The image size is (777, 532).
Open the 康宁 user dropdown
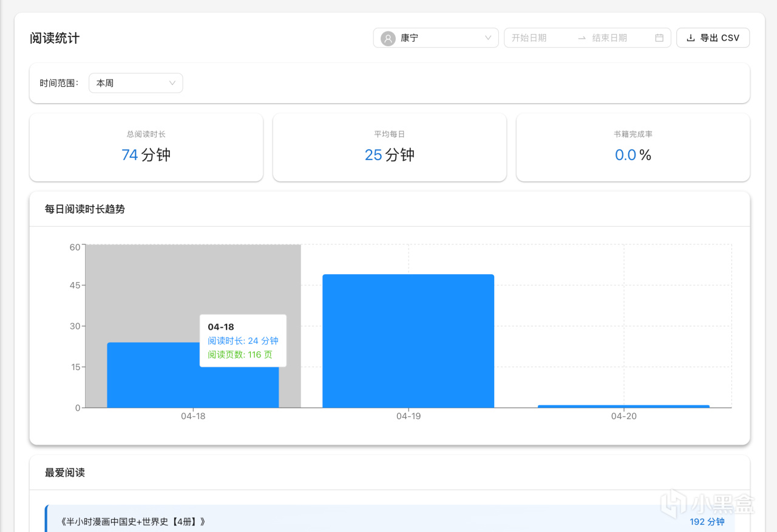[436, 38]
